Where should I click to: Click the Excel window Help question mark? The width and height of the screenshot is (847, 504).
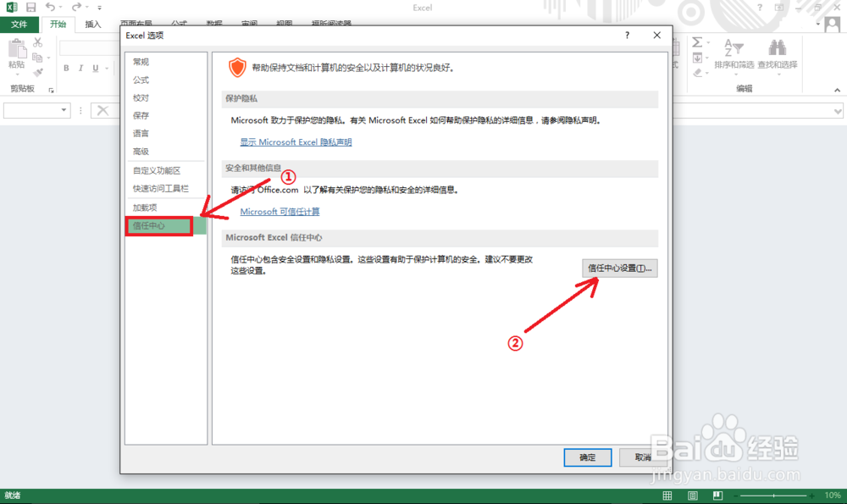pyautogui.click(x=760, y=8)
